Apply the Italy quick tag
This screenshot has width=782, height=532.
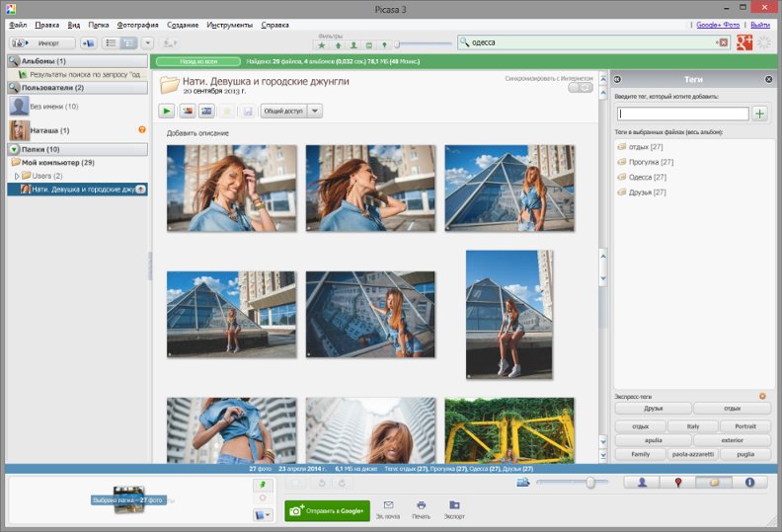(693, 426)
